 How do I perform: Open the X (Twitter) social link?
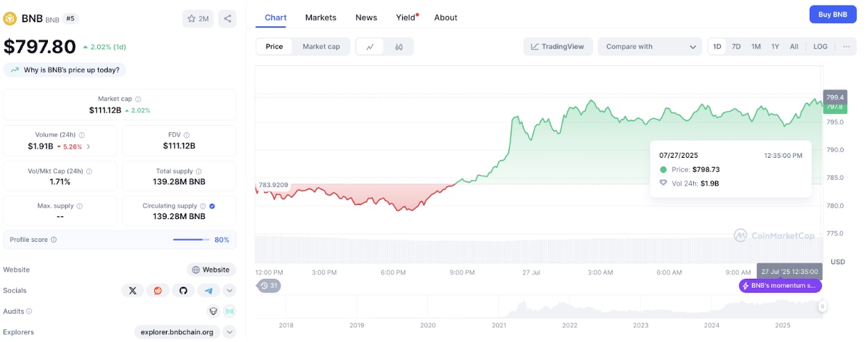[132, 291]
